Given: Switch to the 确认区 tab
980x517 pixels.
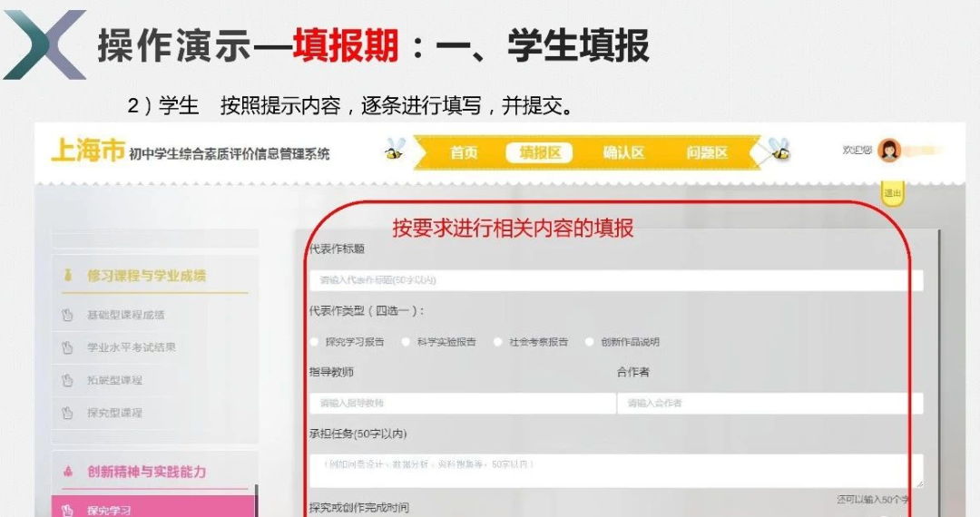Looking at the screenshot, I should [623, 152].
